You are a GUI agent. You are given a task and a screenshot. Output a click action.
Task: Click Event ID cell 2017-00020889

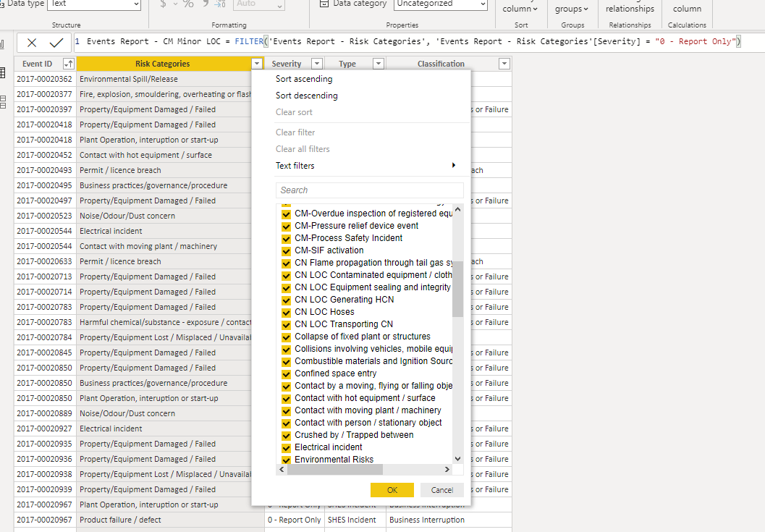pos(45,413)
